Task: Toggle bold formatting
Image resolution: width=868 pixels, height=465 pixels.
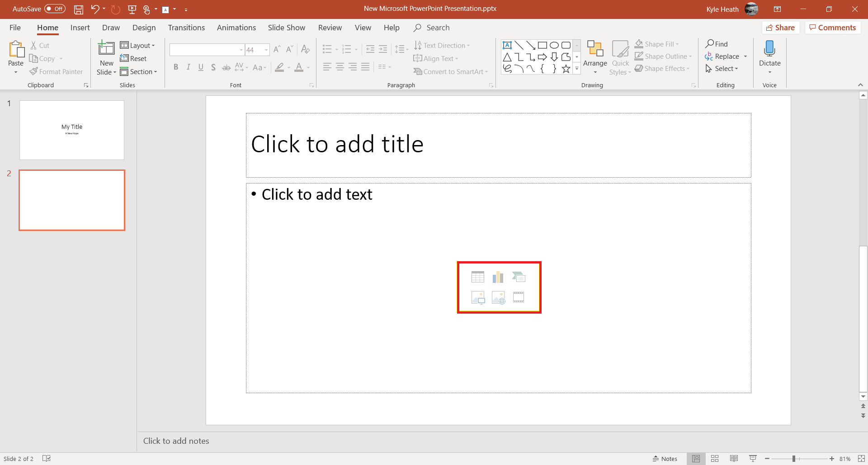Action: pos(176,67)
